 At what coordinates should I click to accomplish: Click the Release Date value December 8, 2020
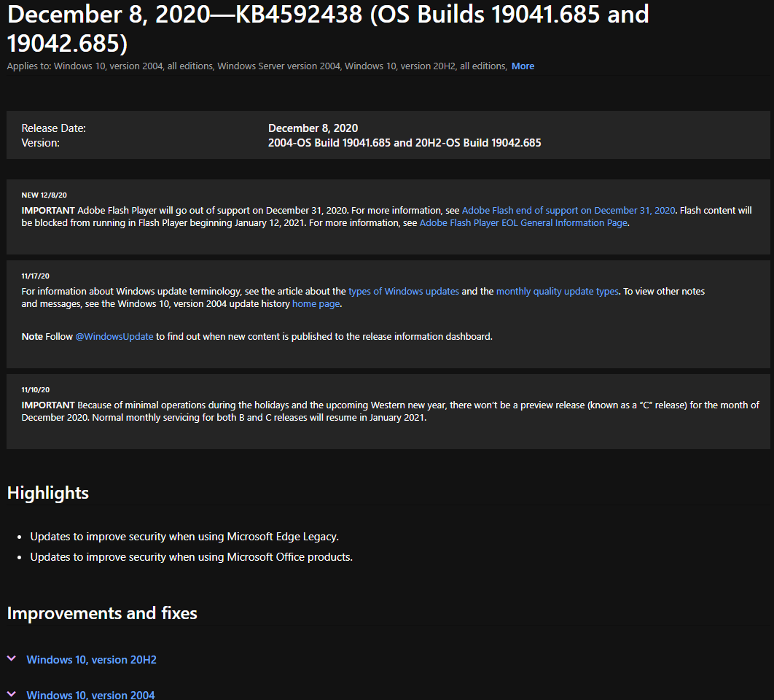[x=313, y=128]
